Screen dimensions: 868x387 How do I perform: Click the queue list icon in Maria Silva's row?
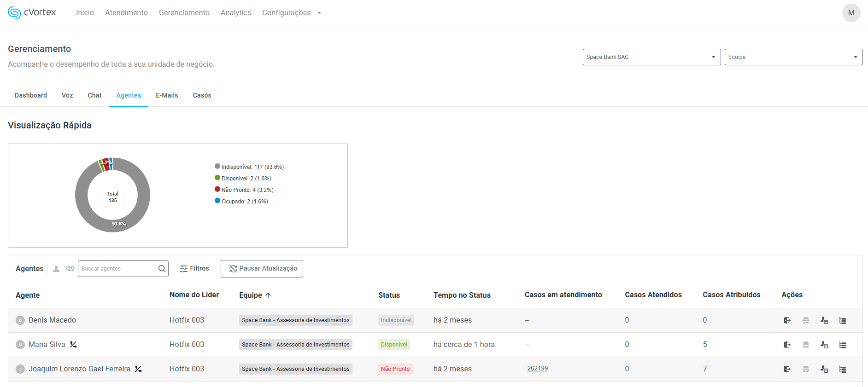[x=843, y=345]
